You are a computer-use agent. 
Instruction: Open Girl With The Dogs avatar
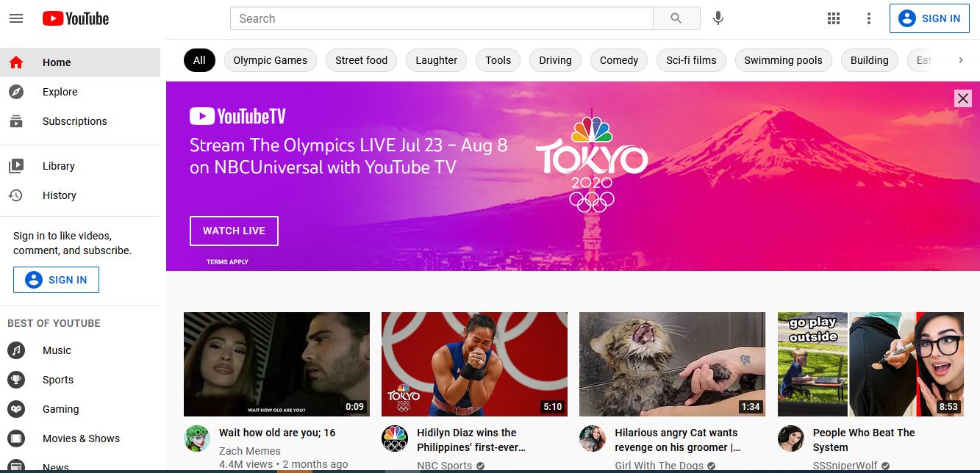(x=593, y=438)
